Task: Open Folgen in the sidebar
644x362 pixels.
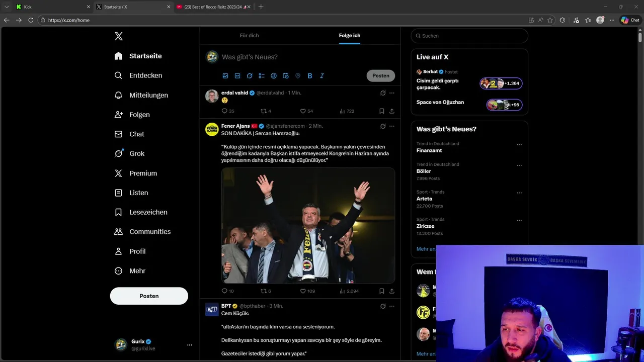Action: 132,115
